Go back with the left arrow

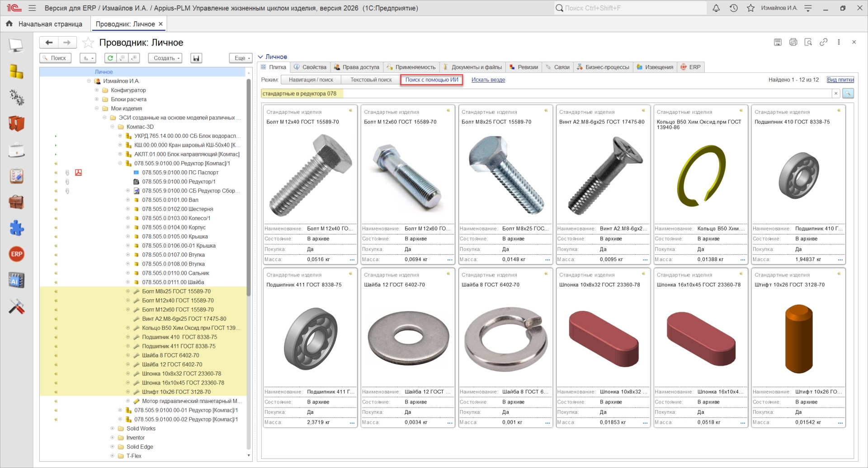[x=49, y=42]
